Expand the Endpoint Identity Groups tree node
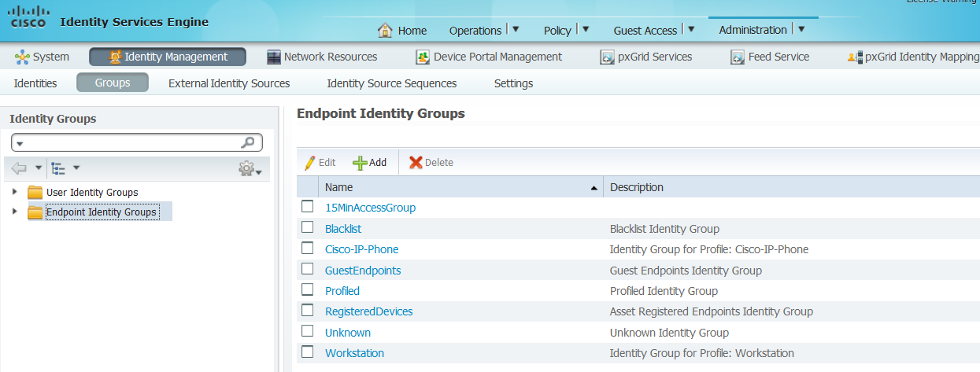The width and height of the screenshot is (980, 372). [14, 212]
